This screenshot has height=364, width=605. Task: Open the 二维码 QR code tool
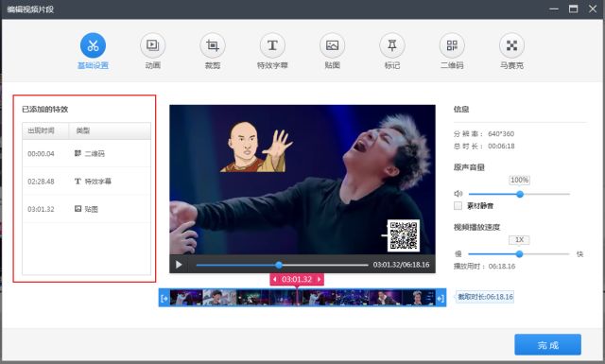(452, 45)
